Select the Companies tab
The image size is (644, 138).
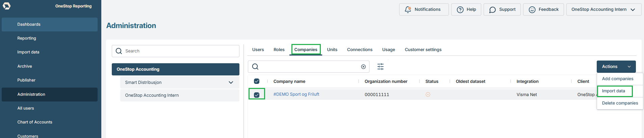pyautogui.click(x=306, y=50)
